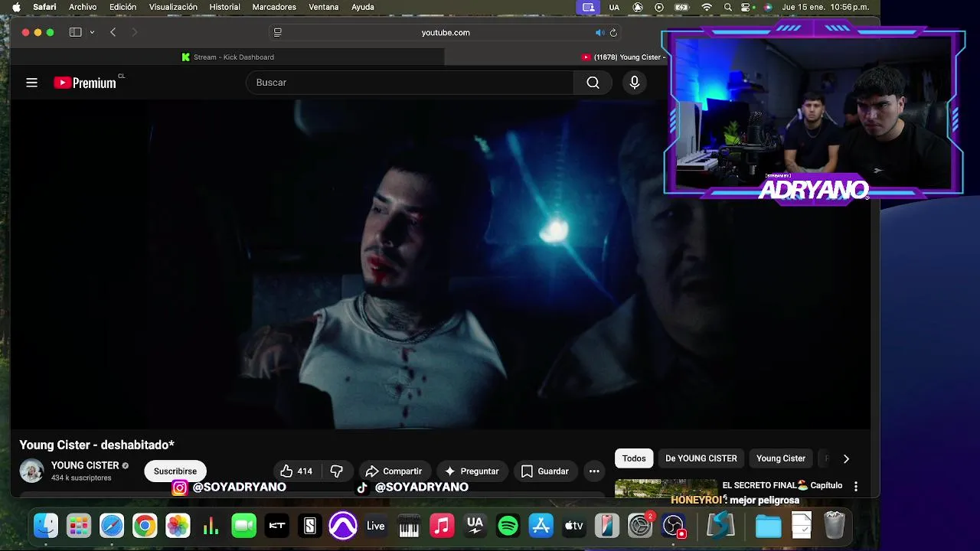Share the video via Compartir

[394, 471]
